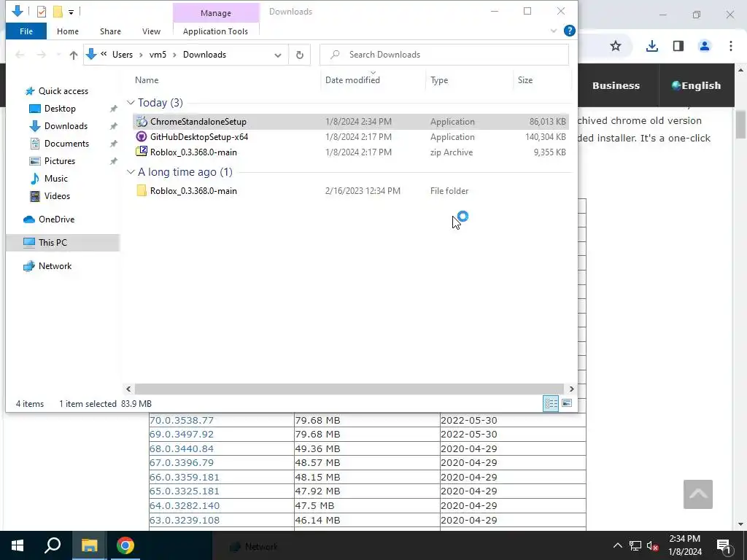This screenshot has height=560, width=747.
Task: Expand address path chevrons
Action: pyautogui.click(x=104, y=54)
